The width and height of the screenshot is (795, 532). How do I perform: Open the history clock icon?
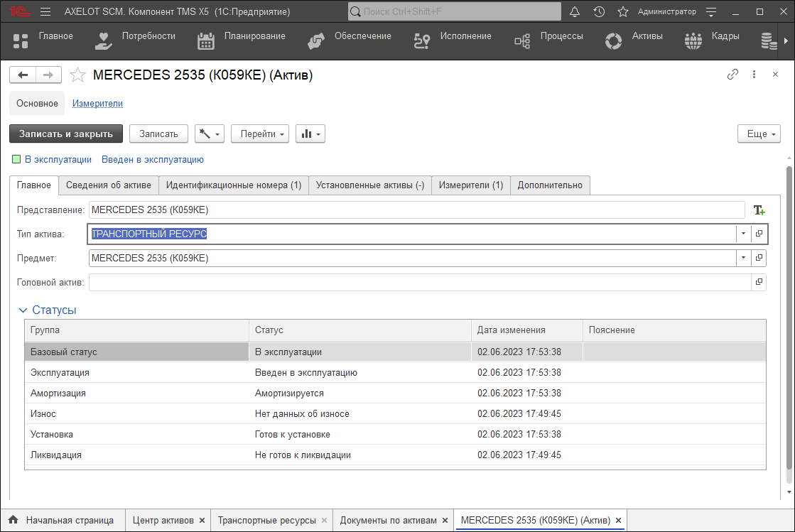[599, 11]
